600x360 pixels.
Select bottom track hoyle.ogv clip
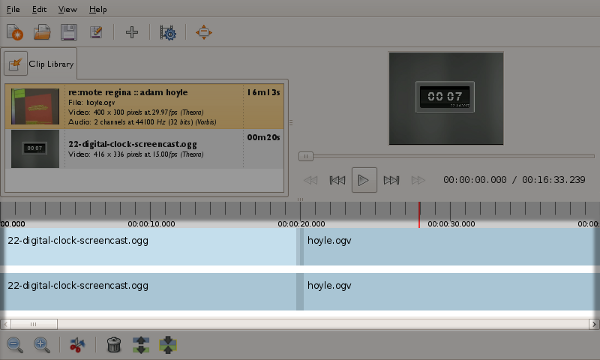pyautogui.click(x=449, y=292)
